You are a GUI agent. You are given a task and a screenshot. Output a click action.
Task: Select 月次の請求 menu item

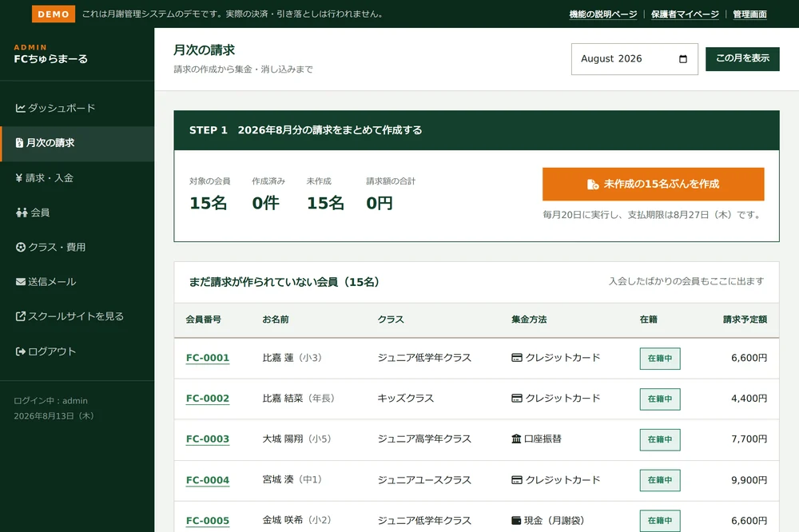coord(77,143)
